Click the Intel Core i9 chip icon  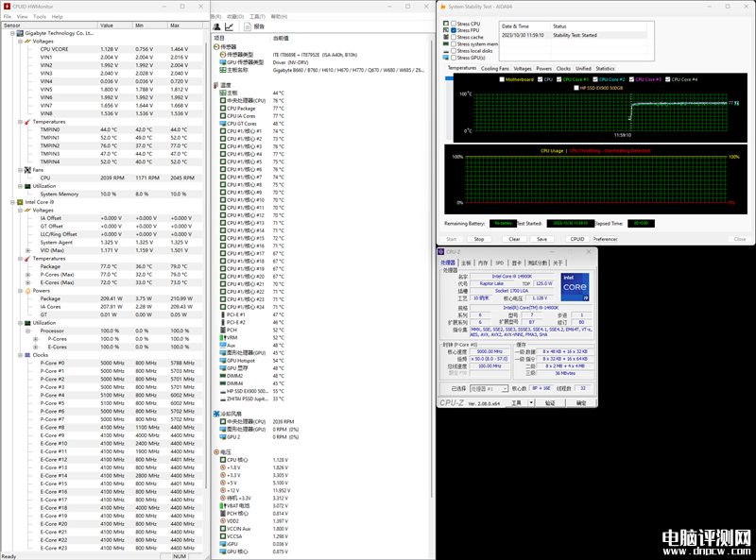[20, 202]
